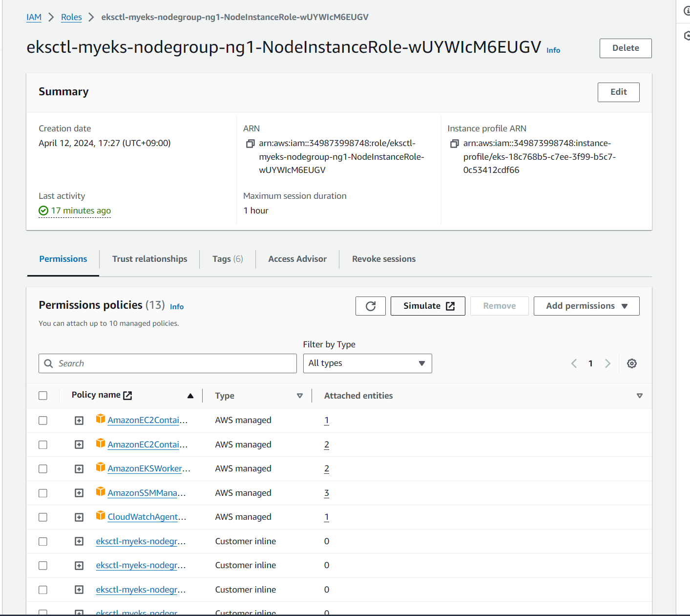Click the Policy name column header
This screenshot has height=616, width=690.
[x=96, y=395]
